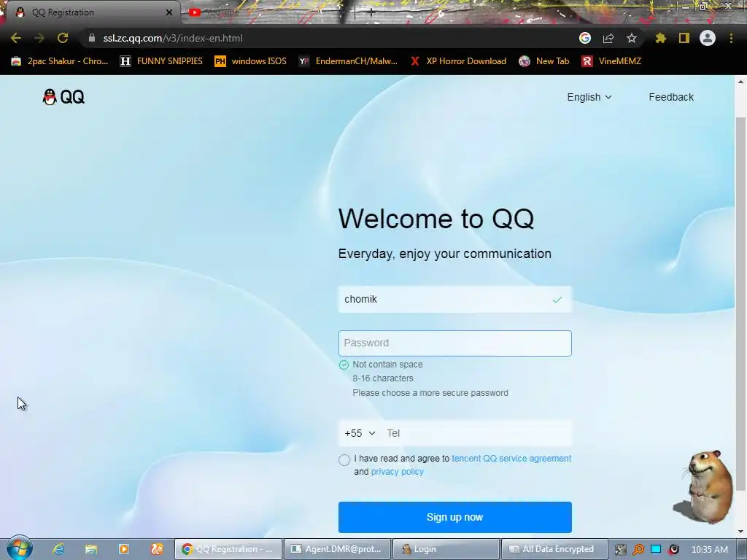Click the scrollbar up arrow
Viewport: 747px width, 560px height.
[740, 82]
